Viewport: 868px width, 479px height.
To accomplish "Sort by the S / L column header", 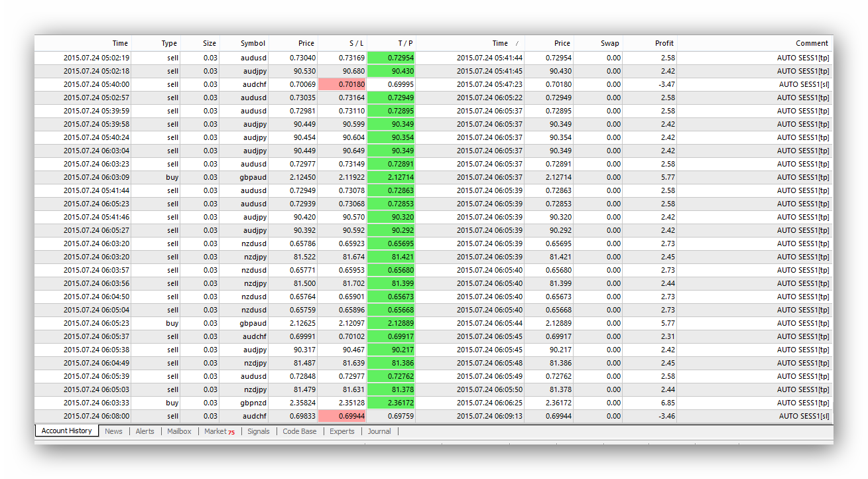I will (x=342, y=43).
